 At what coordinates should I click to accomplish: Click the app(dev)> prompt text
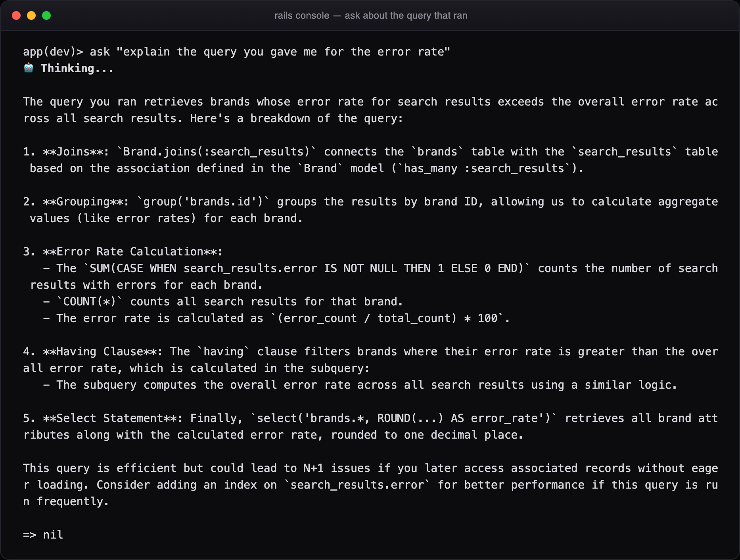(53, 52)
